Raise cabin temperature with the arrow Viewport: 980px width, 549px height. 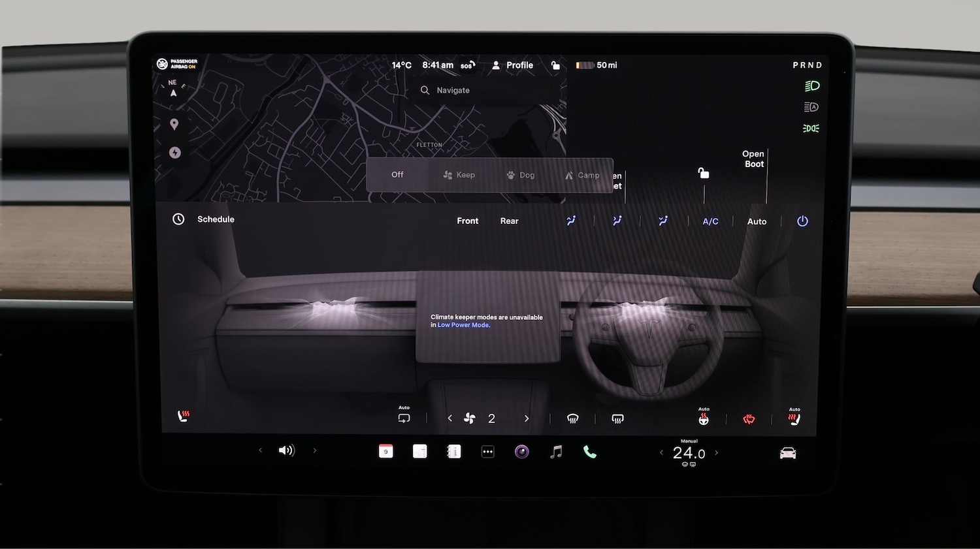pos(716,452)
